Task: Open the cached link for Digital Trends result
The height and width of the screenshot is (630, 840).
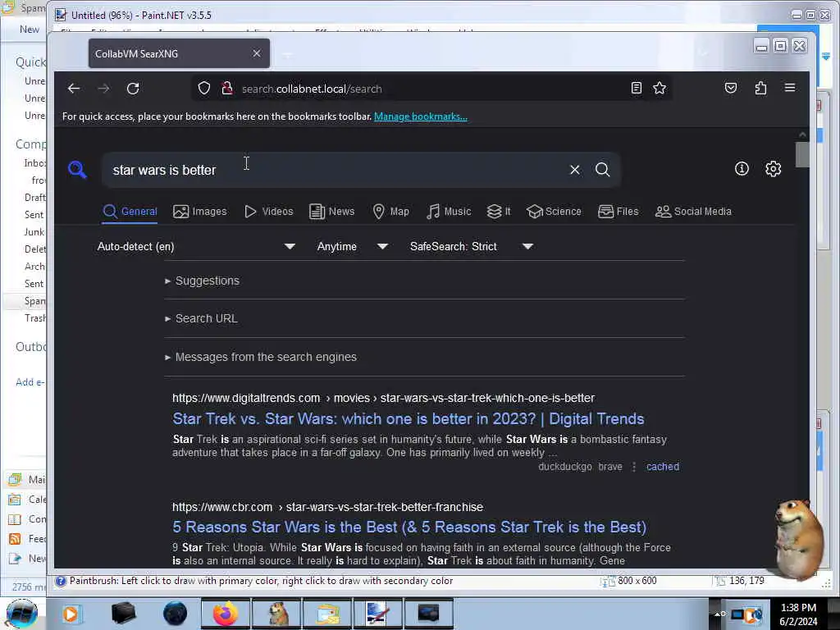Action: tap(663, 467)
